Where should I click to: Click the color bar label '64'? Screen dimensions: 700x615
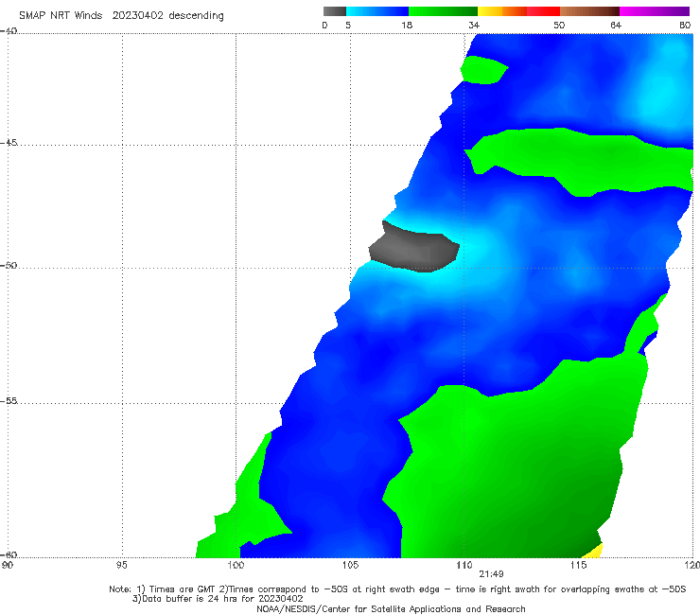(616, 25)
